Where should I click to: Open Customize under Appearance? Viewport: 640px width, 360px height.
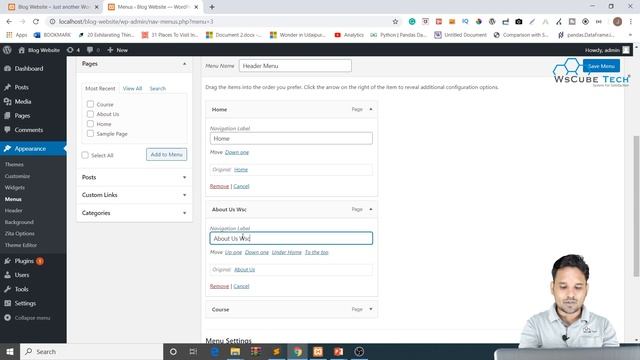pyautogui.click(x=17, y=176)
